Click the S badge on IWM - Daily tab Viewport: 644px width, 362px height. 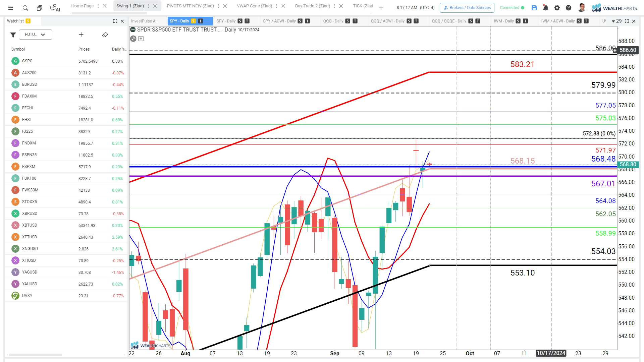click(518, 21)
